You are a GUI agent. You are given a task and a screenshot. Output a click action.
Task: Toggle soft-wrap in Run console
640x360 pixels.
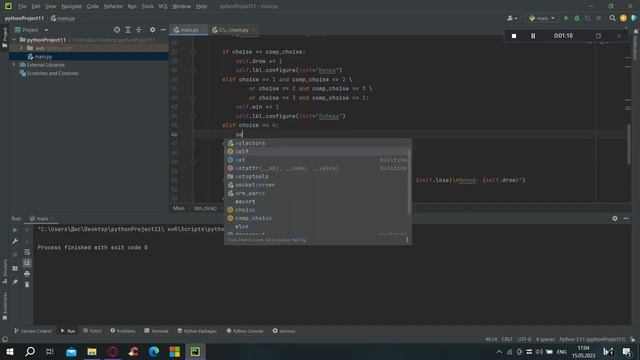(x=27, y=252)
